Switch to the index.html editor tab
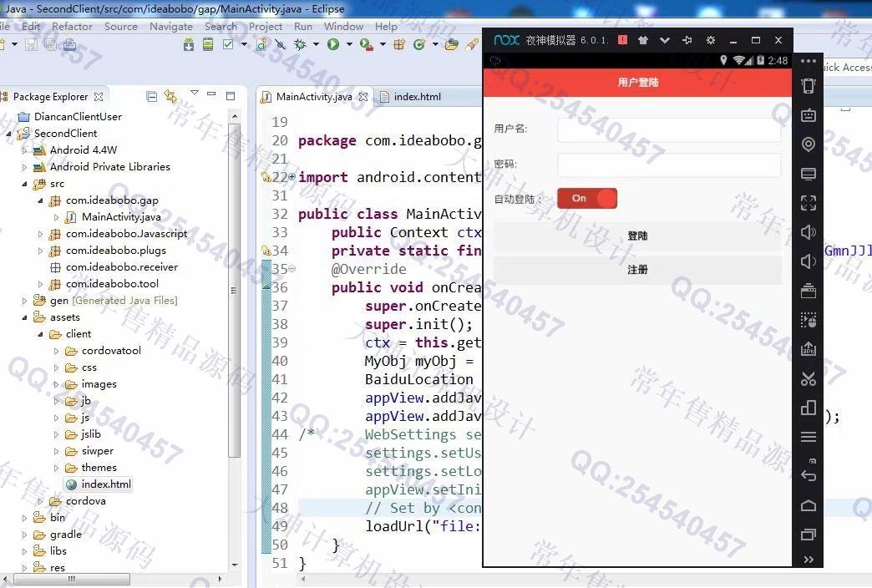 tap(412, 97)
